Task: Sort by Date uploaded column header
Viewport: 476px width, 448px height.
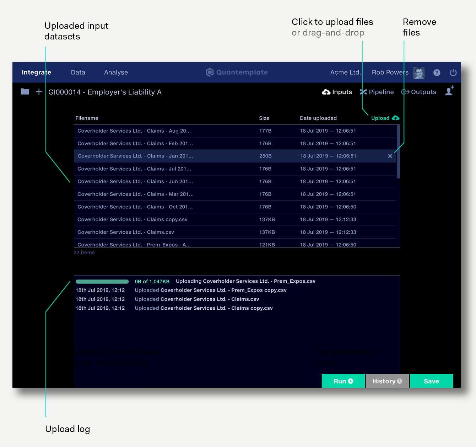Action: tap(318, 118)
